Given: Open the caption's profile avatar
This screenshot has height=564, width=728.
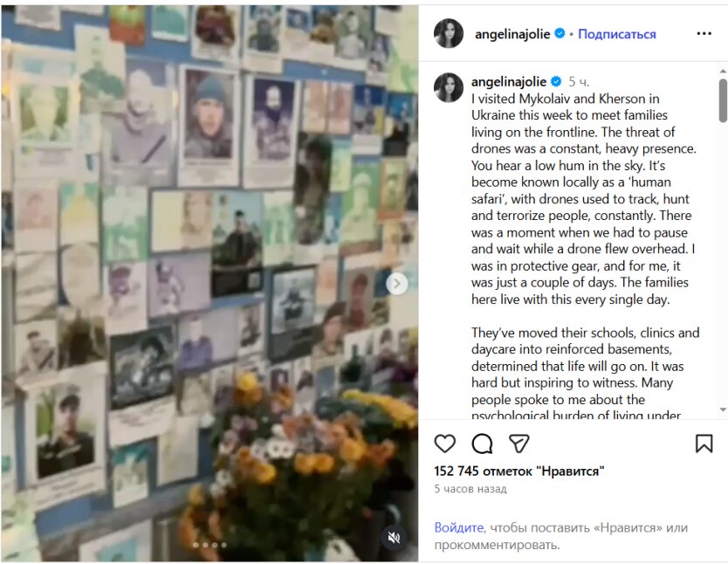Looking at the screenshot, I should point(449,87).
